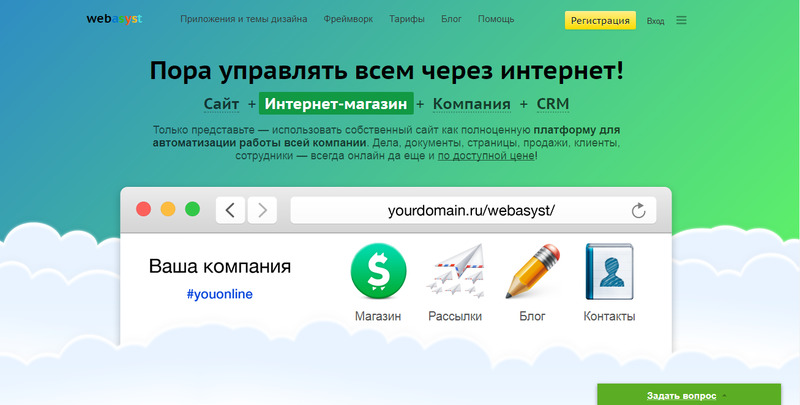Click the mock browser back arrow
Image resolution: width=800 pixels, height=405 pixels.
tap(230, 210)
